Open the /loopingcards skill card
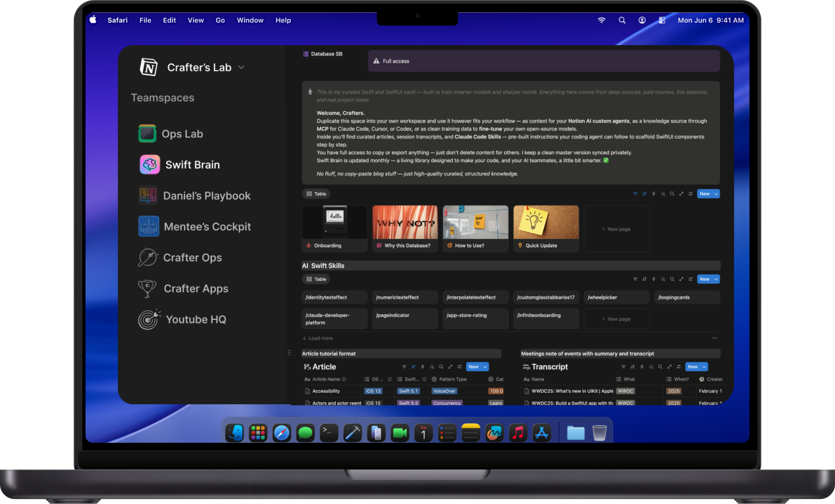The image size is (835, 504). tap(687, 297)
